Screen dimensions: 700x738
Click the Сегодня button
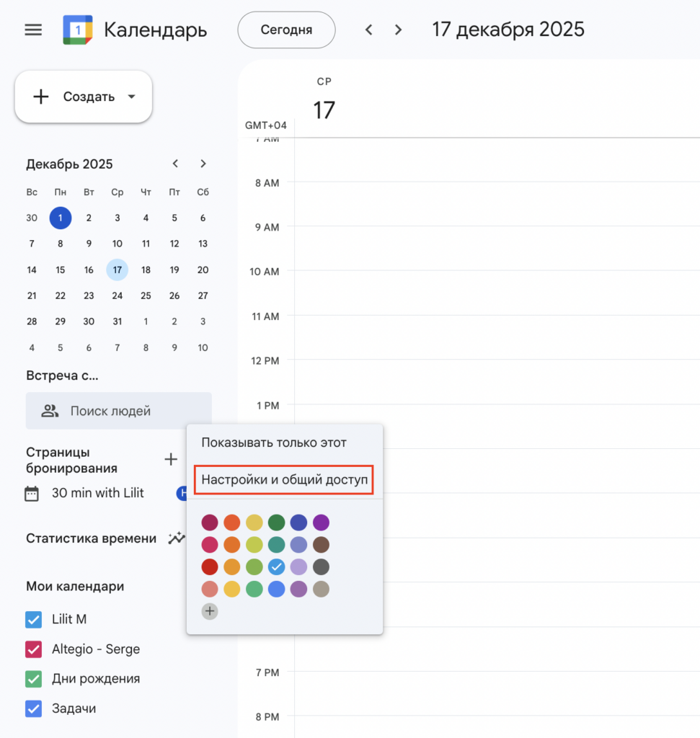coord(286,30)
